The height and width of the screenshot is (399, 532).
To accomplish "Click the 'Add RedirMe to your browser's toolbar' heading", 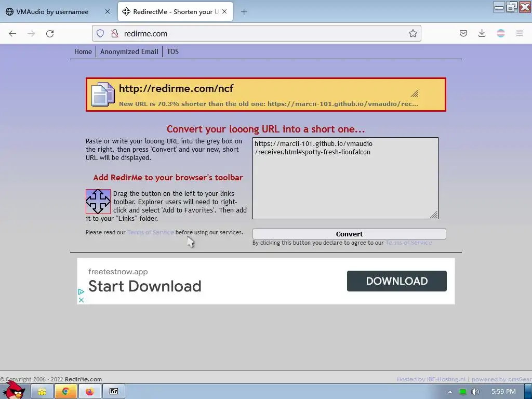I will (168, 178).
